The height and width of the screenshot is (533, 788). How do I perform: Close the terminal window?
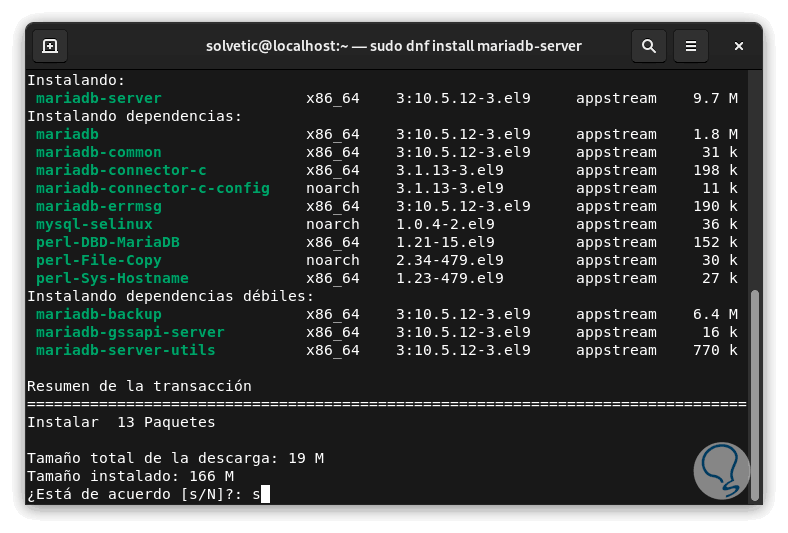click(x=739, y=46)
